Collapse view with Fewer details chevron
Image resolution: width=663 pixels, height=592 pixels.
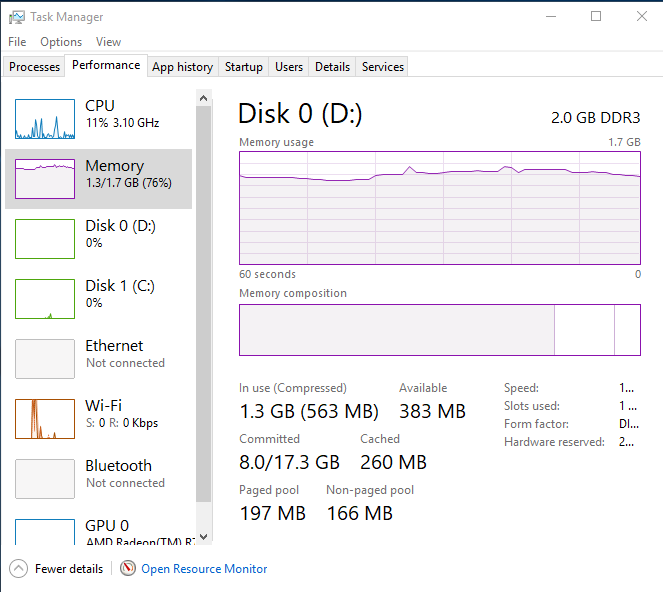(18, 569)
